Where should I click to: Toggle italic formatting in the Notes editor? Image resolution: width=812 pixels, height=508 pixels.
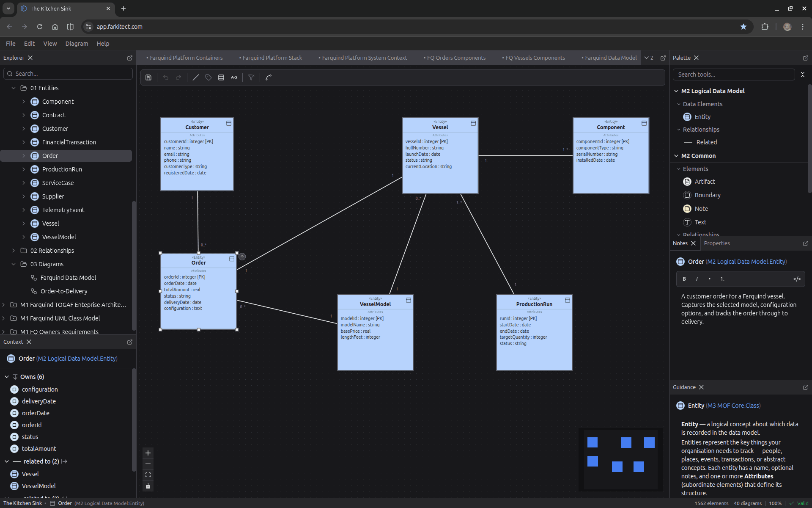(697, 279)
